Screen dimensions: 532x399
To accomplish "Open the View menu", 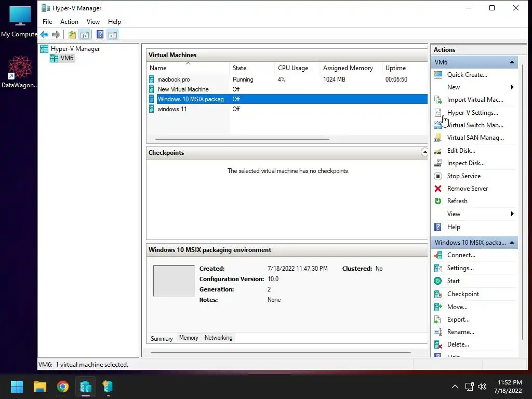I will tap(93, 22).
